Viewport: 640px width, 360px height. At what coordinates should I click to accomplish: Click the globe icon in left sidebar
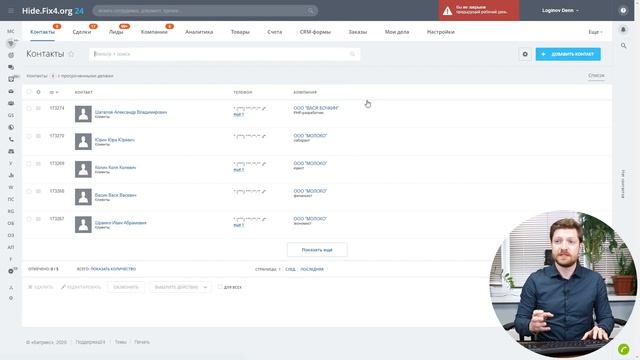11,127
